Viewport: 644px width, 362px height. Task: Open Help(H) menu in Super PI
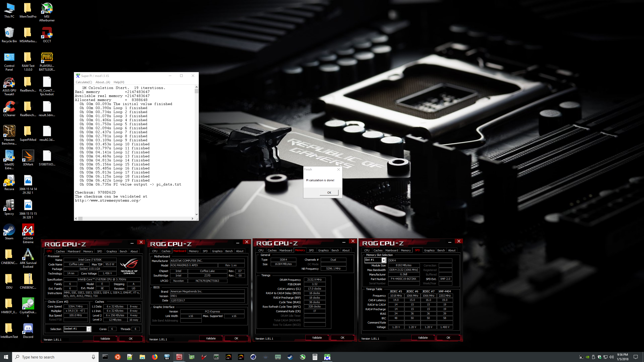pyautogui.click(x=119, y=82)
